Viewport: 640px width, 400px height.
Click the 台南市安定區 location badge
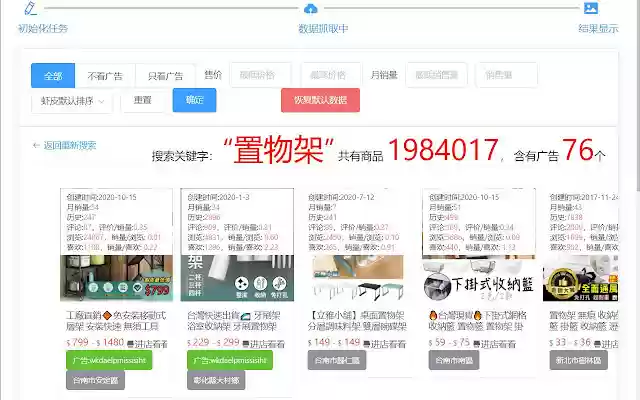pyautogui.click(x=96, y=380)
